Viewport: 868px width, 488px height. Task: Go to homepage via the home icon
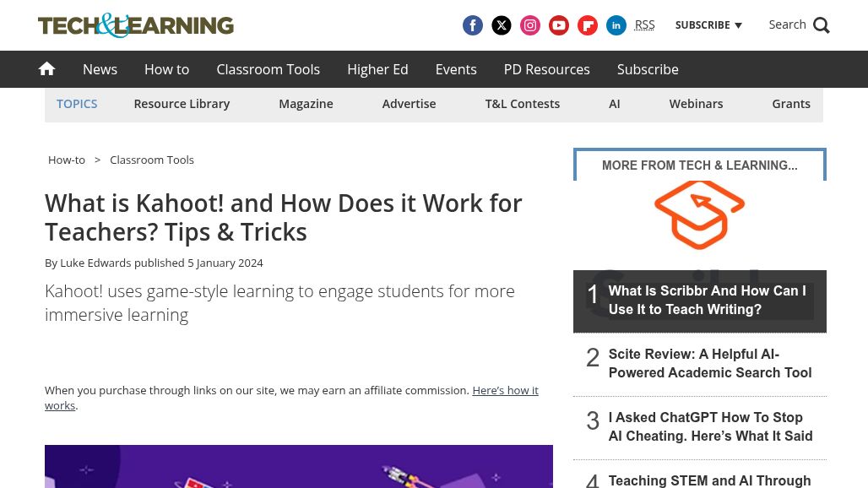(46, 68)
